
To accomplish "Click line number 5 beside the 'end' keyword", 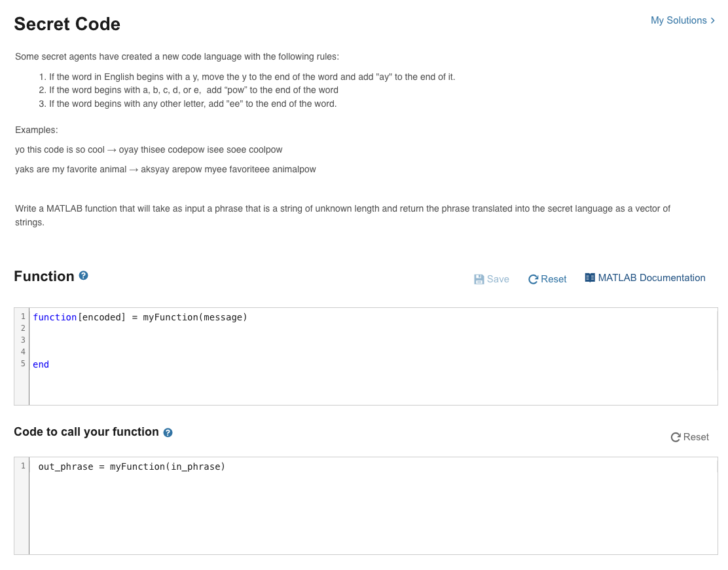I will 23,364.
